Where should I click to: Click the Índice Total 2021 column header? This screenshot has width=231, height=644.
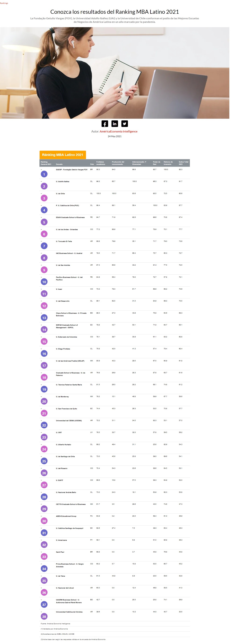coord(183,163)
